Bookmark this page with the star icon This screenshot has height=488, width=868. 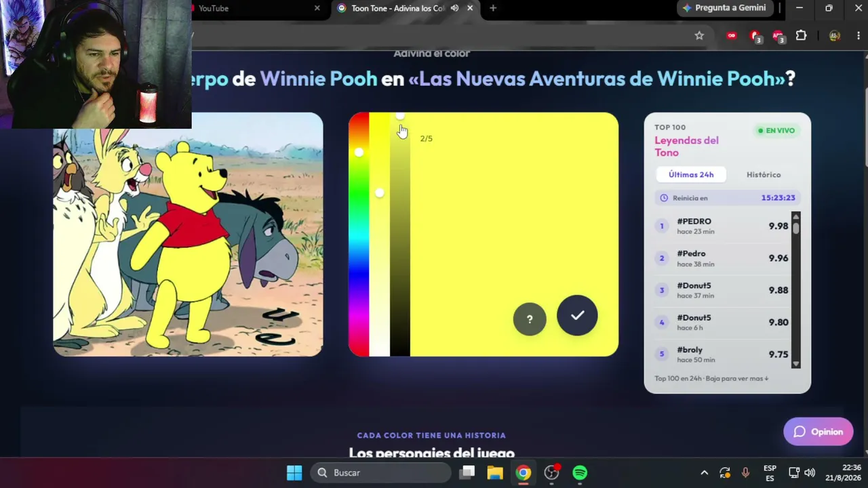[699, 36]
